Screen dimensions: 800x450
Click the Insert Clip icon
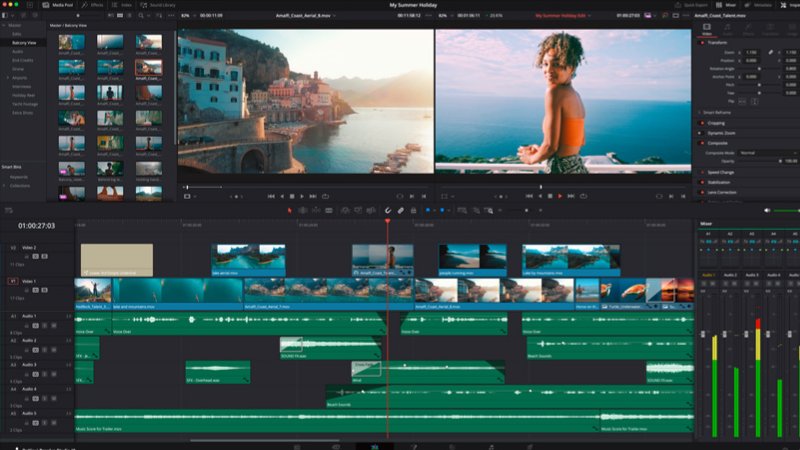click(x=345, y=210)
